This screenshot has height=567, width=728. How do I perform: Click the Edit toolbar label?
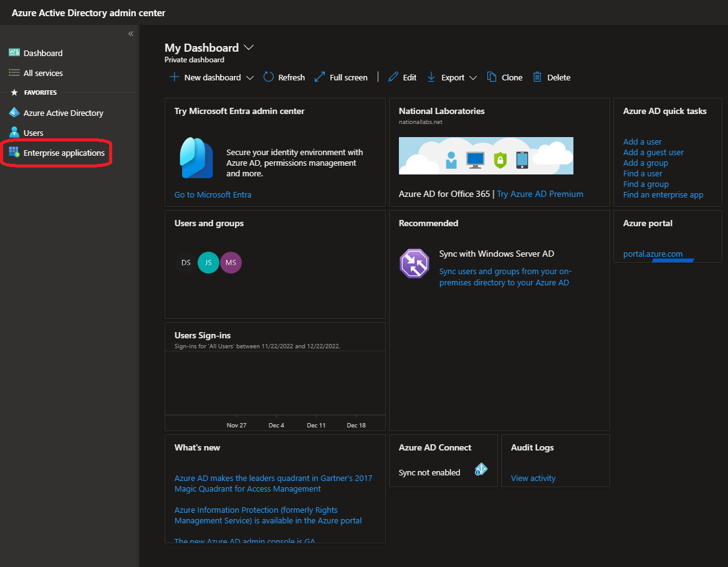pyautogui.click(x=410, y=77)
